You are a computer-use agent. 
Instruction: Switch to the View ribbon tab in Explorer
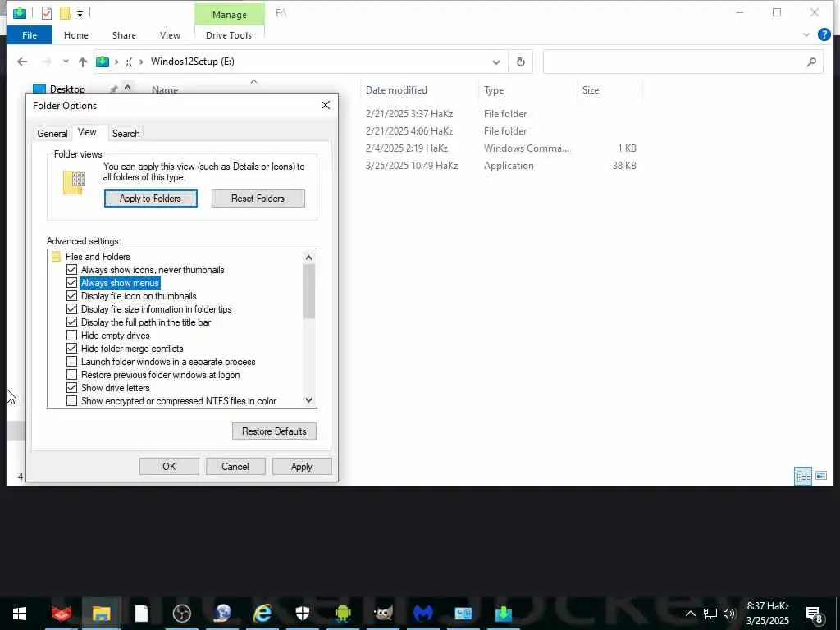(170, 34)
